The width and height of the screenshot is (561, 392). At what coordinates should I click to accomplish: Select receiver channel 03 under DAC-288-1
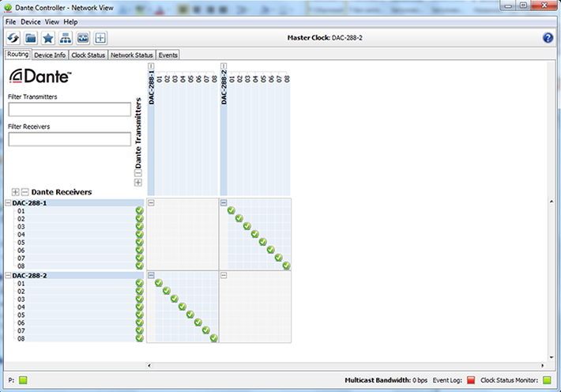click(x=21, y=227)
